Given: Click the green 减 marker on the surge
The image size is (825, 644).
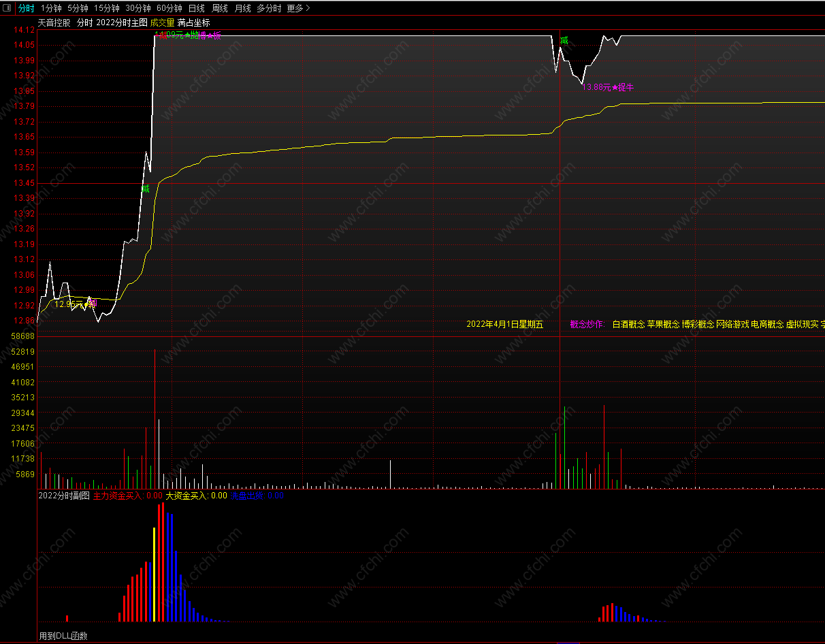Looking at the screenshot, I should pyautogui.click(x=145, y=189).
